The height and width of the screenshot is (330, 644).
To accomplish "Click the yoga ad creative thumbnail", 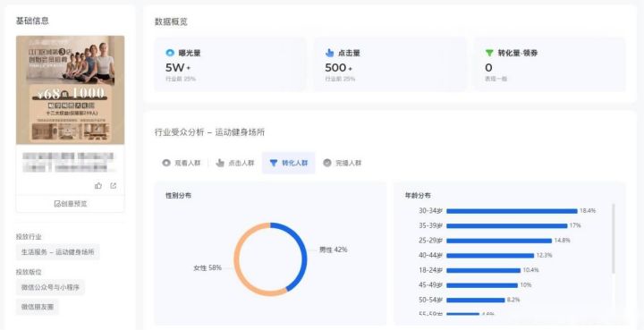I will tap(71, 90).
